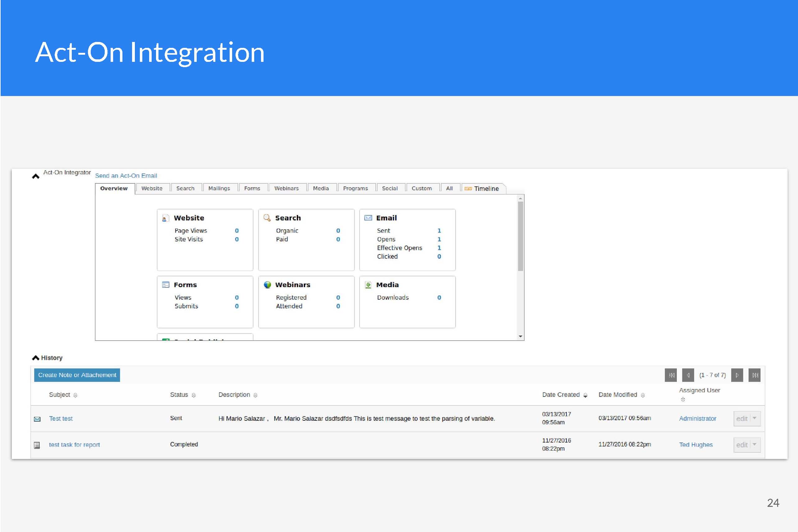Open test task for report record
Viewport: 798px width, 532px height.
74,444
